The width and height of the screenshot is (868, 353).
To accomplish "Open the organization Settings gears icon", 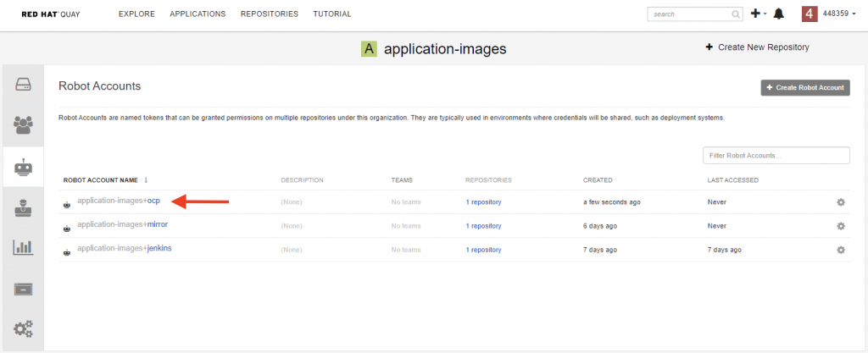I will [x=23, y=328].
